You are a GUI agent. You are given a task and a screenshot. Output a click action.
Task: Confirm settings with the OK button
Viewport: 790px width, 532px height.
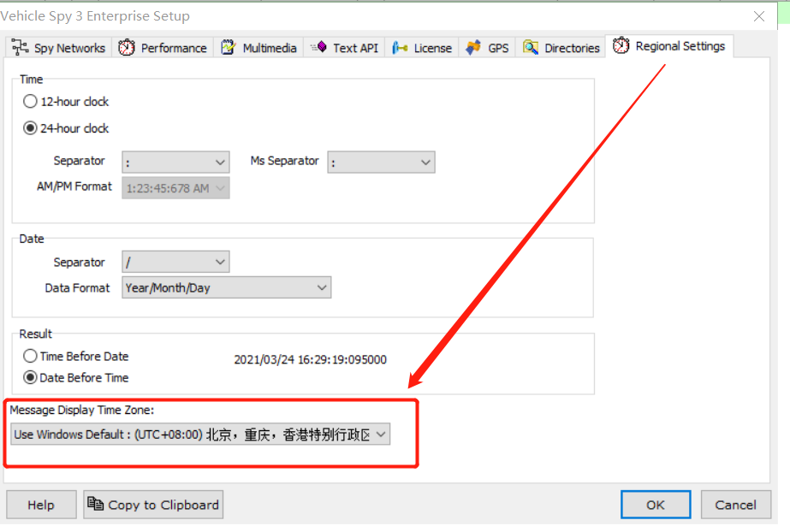click(x=656, y=505)
